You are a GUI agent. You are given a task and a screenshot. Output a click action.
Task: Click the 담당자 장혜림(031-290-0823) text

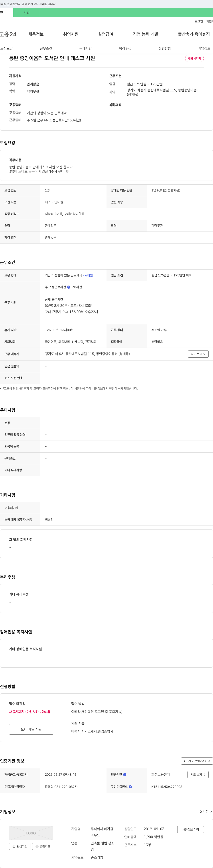coord(61,787)
